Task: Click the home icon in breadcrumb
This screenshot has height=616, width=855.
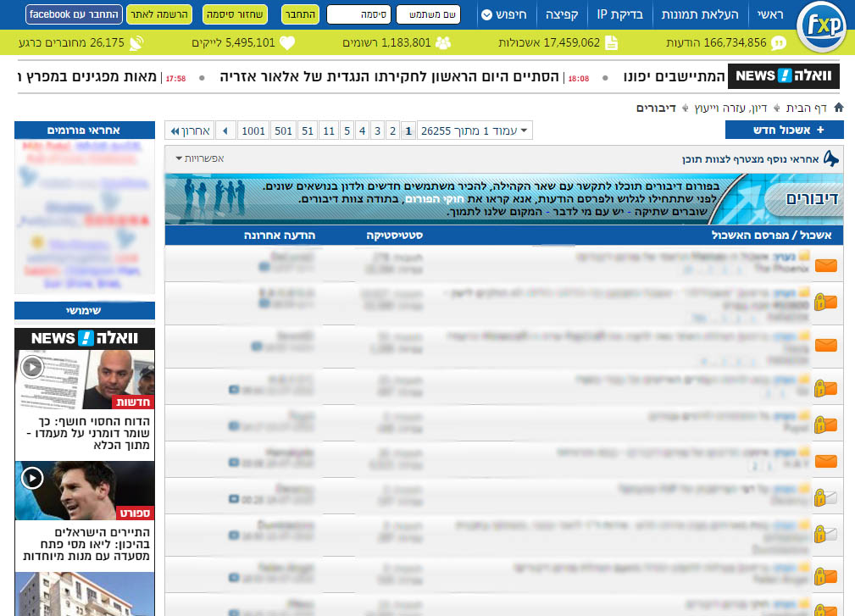Action: click(839, 108)
